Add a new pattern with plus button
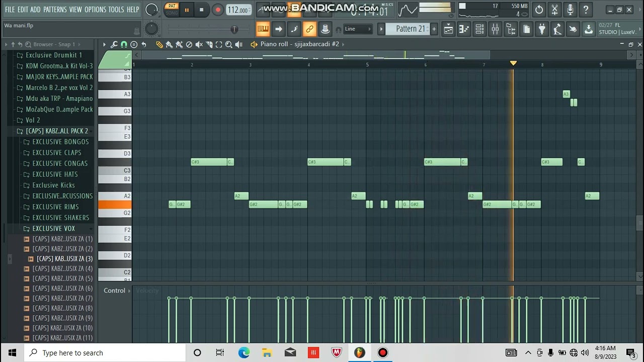Image resolution: width=644 pixels, height=362 pixels. click(434, 29)
